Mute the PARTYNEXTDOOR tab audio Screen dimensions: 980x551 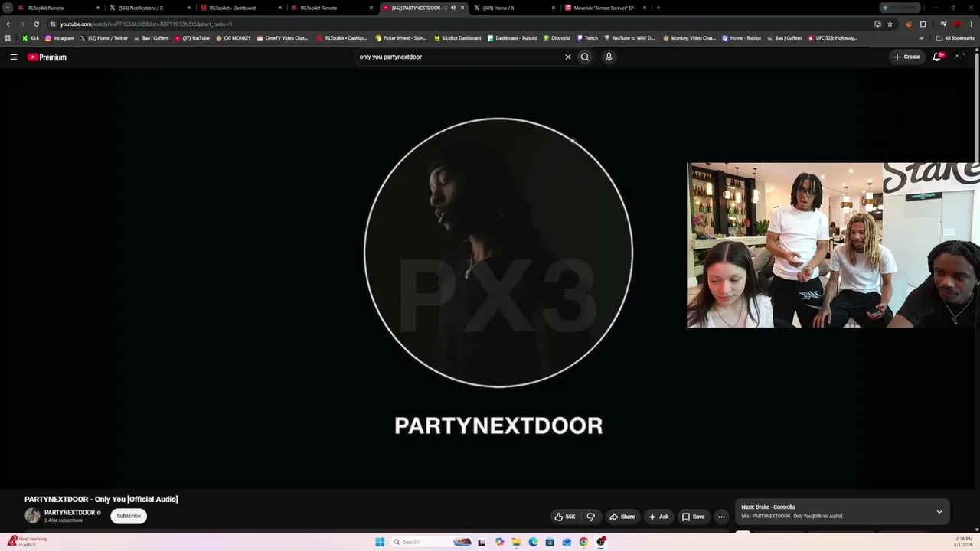pos(453,8)
